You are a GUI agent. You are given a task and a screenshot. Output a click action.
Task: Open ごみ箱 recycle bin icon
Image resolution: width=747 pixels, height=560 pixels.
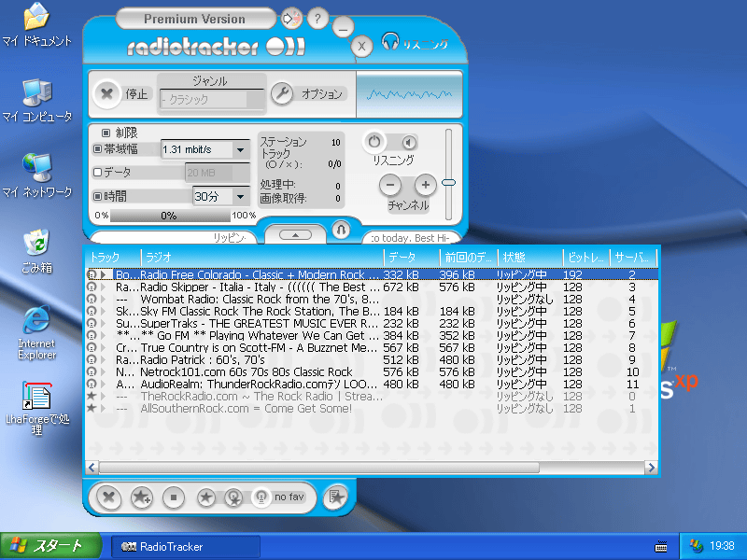tap(36, 251)
